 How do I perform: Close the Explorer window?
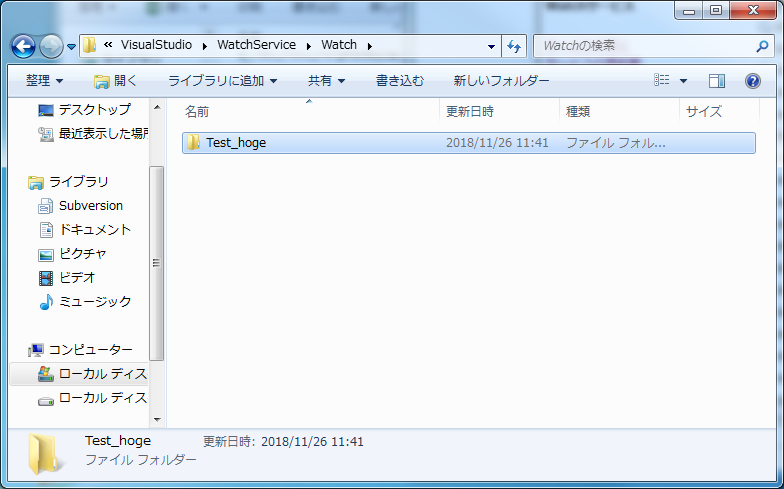click(x=753, y=10)
